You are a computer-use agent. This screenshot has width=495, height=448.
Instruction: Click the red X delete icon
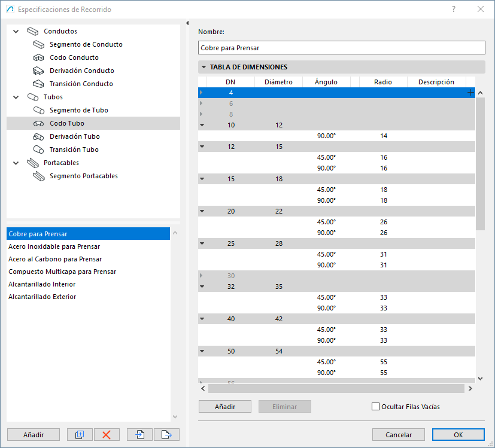coord(107,435)
